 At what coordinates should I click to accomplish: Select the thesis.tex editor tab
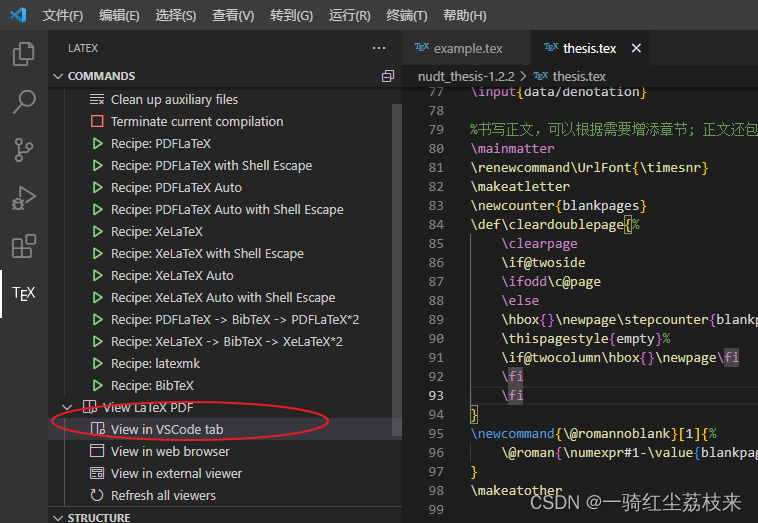coord(589,48)
